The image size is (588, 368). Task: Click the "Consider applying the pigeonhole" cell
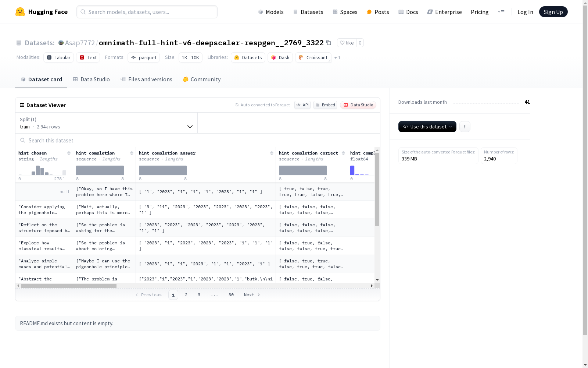click(44, 210)
